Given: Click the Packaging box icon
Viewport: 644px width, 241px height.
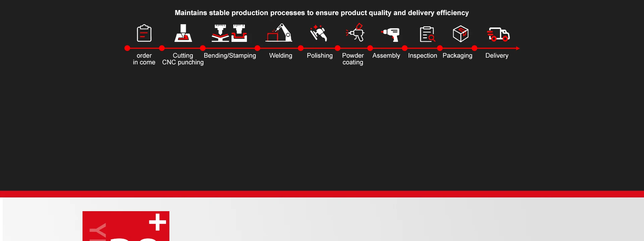Looking at the screenshot, I should click(x=461, y=34).
